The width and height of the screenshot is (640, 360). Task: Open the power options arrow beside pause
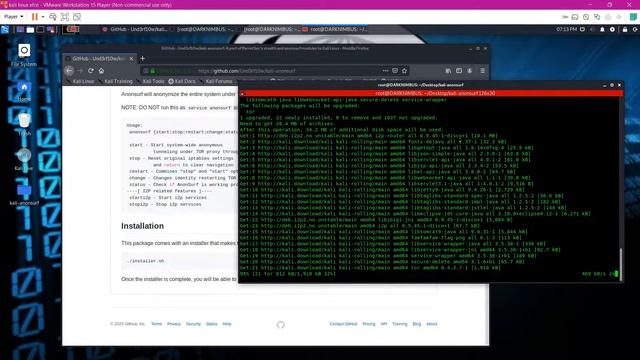point(43,17)
